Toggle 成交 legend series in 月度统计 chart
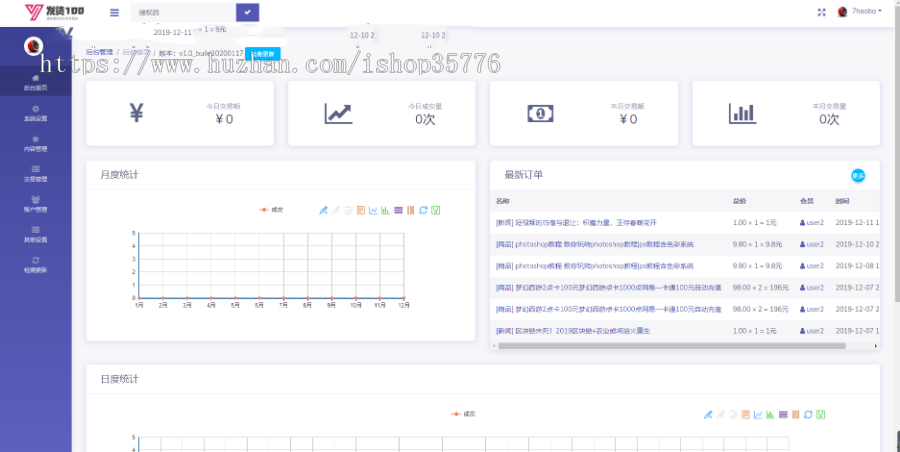Screen dimensions: 900x452 [271, 210]
